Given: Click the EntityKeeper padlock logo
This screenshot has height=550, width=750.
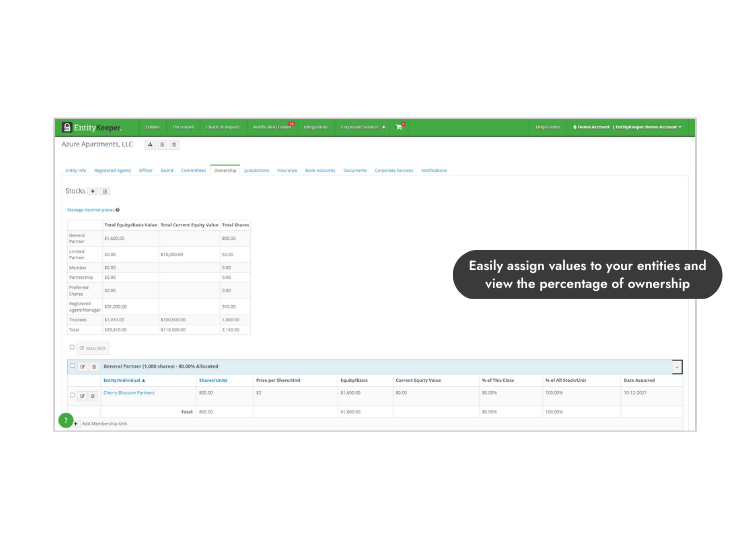Looking at the screenshot, I should point(67,127).
